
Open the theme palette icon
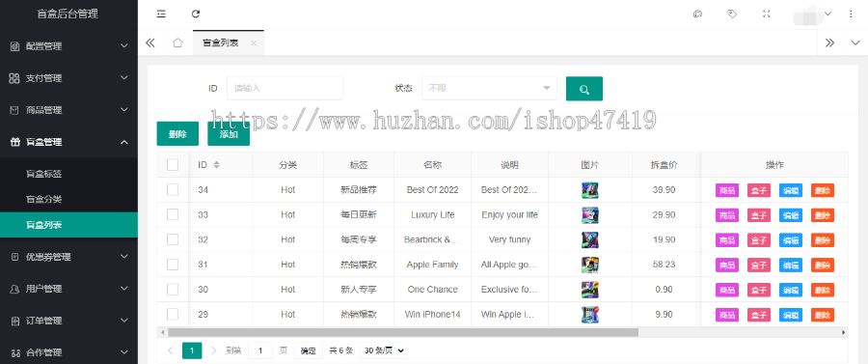coord(697,14)
